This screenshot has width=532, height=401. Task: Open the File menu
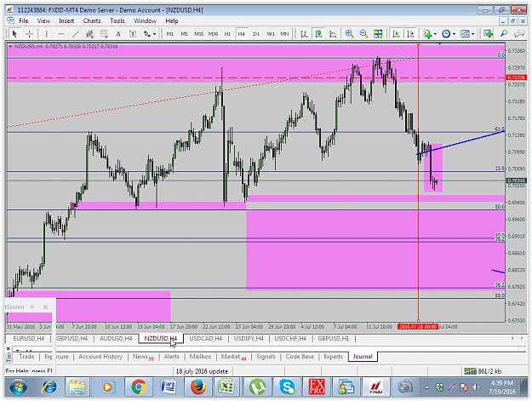point(24,20)
